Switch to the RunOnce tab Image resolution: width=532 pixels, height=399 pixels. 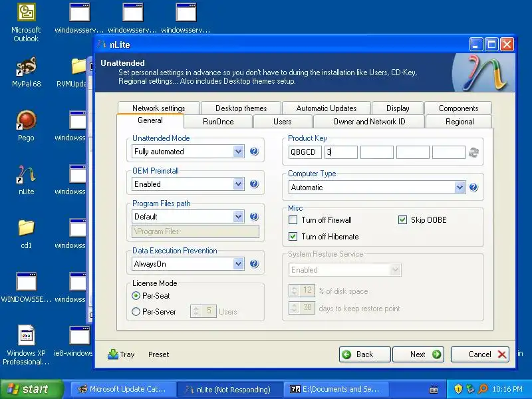[x=218, y=122]
